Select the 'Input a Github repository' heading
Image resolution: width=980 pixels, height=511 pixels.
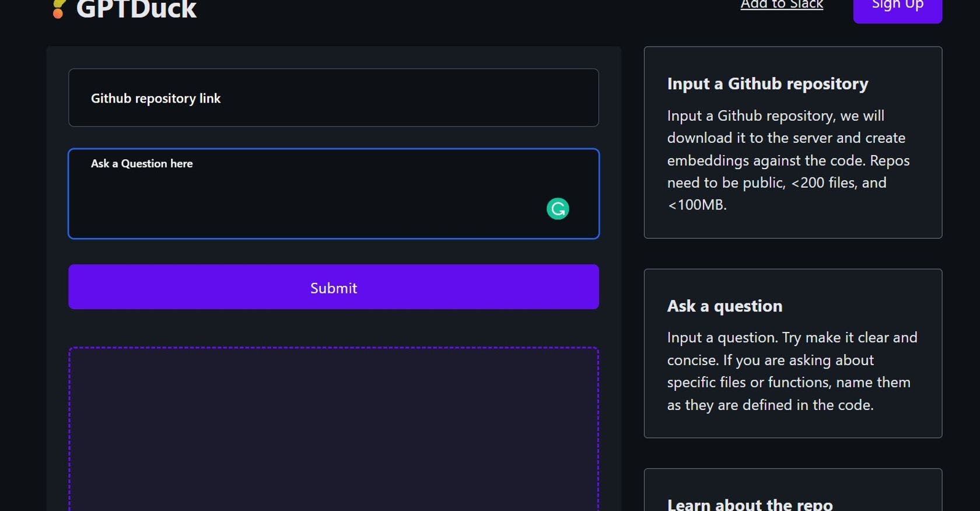(x=768, y=84)
